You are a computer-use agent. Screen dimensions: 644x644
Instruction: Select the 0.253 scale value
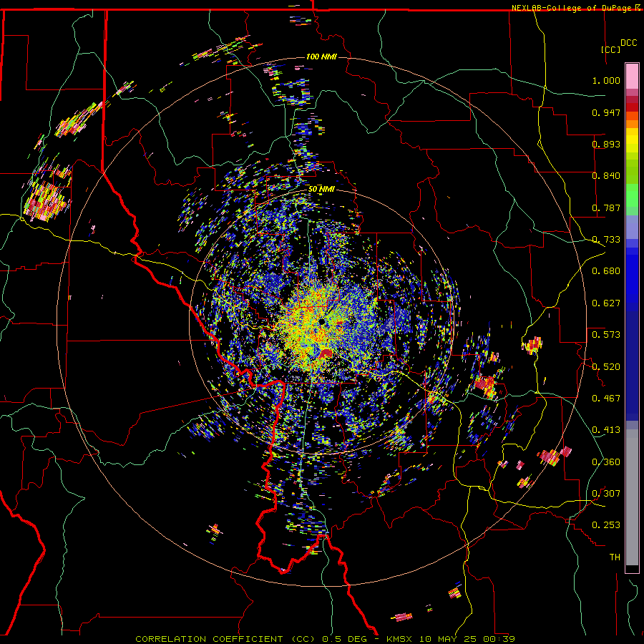[x=606, y=525]
